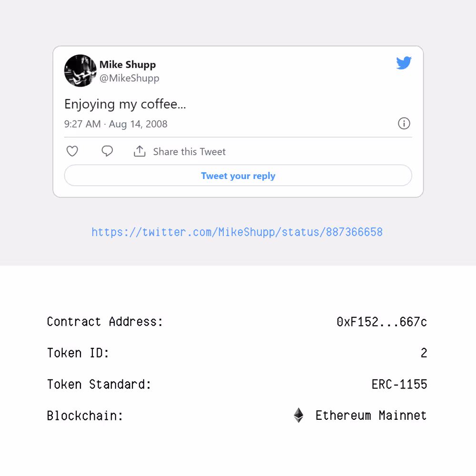Click the Twitter bird logo icon

tap(404, 63)
